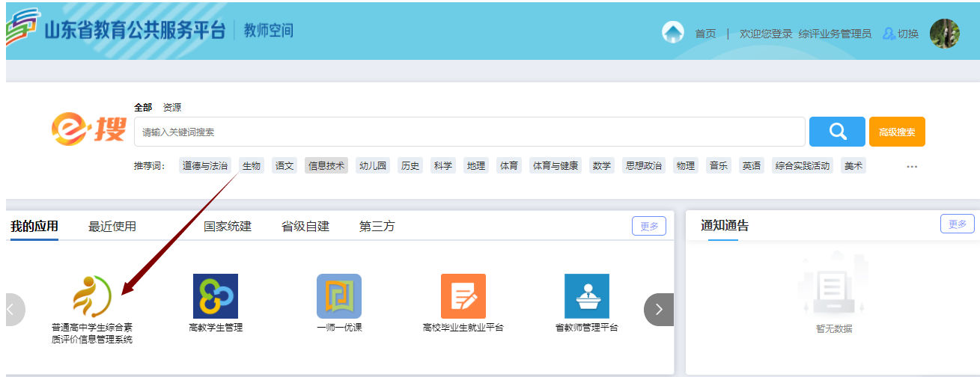The width and height of the screenshot is (980, 377).
Task: Click the 切换 switch role icon
Action: pyautogui.click(x=889, y=34)
